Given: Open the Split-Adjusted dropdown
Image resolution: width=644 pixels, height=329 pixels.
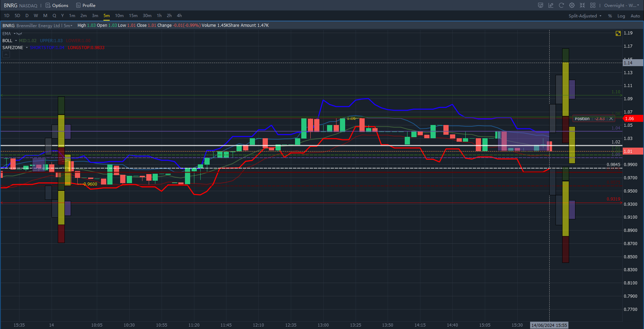Looking at the screenshot, I should click(585, 16).
